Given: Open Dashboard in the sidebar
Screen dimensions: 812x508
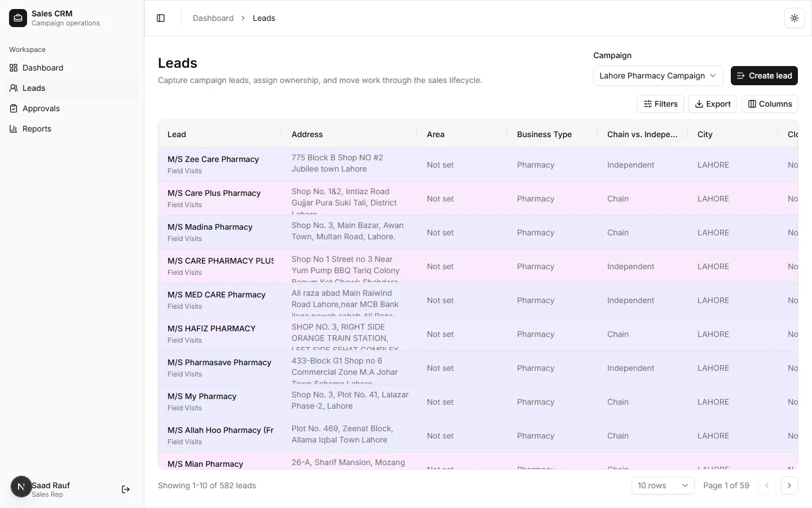Looking at the screenshot, I should click(x=72, y=68).
